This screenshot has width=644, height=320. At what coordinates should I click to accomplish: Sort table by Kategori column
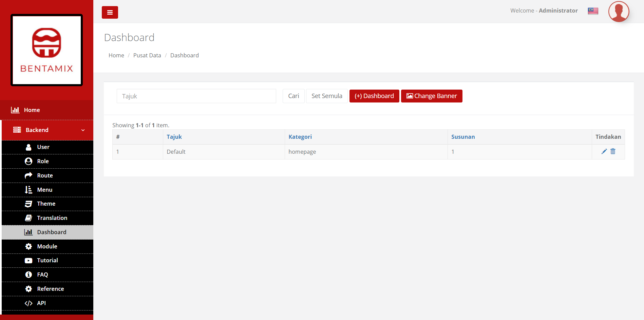coord(300,137)
